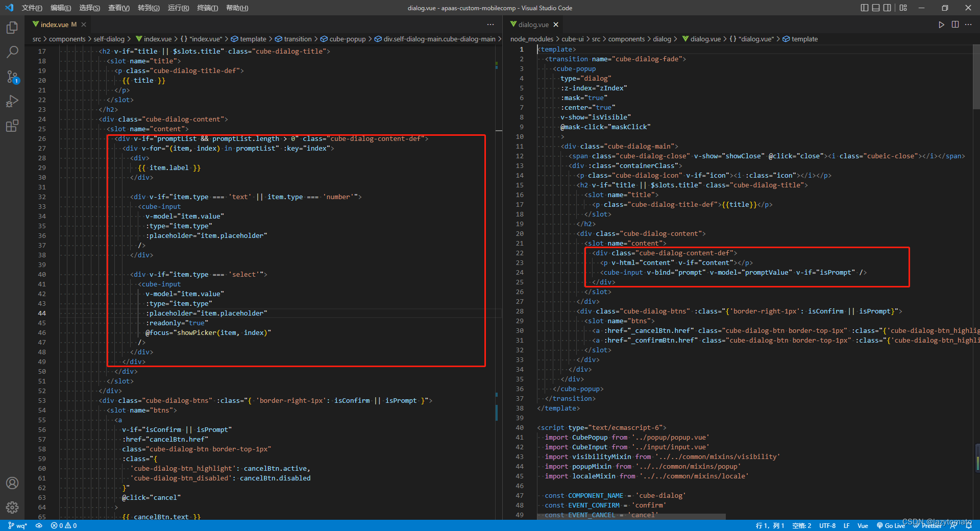Select language mode Vue in status bar
Screen dimensions: 980x531
point(863,525)
